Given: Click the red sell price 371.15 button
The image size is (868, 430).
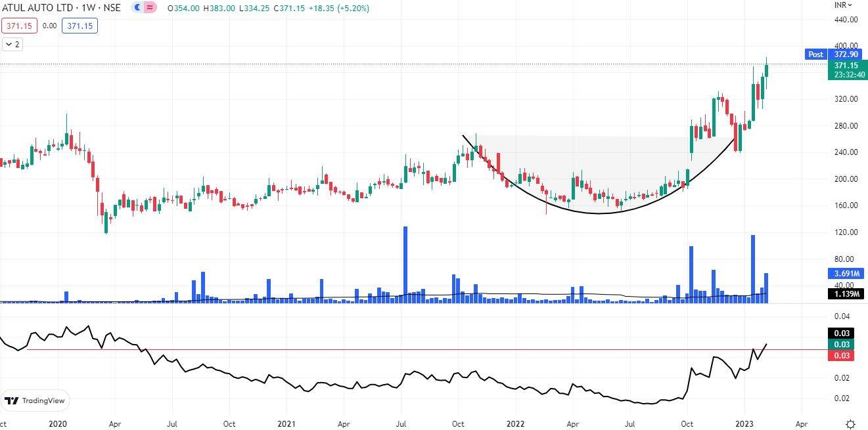Looking at the screenshot, I should pyautogui.click(x=19, y=26).
